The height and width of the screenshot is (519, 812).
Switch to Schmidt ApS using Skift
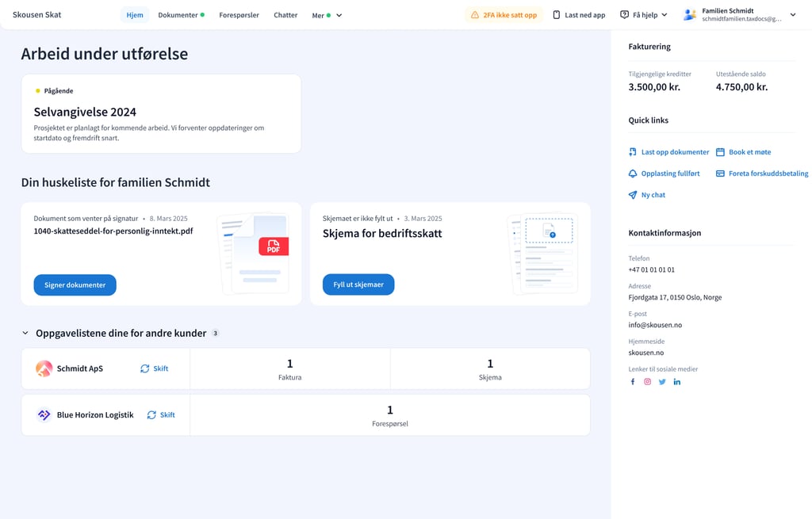point(155,368)
